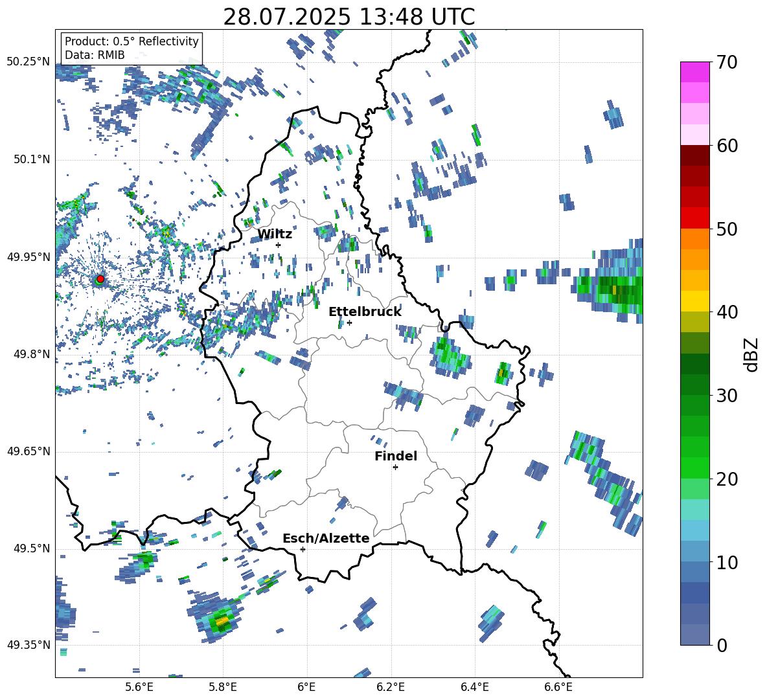Click the Findel city label
The height and width of the screenshot is (700, 767).
coord(396,456)
